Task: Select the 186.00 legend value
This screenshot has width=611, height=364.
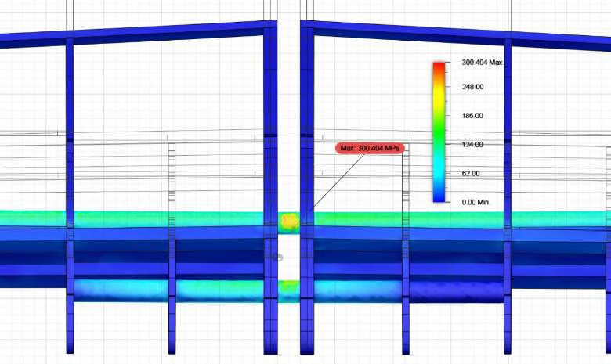Action: pyautogui.click(x=472, y=116)
